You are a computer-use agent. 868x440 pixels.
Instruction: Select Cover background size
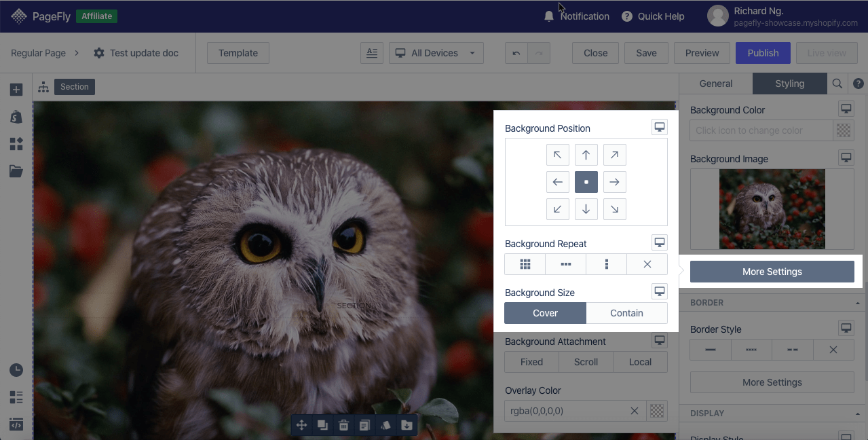545,313
